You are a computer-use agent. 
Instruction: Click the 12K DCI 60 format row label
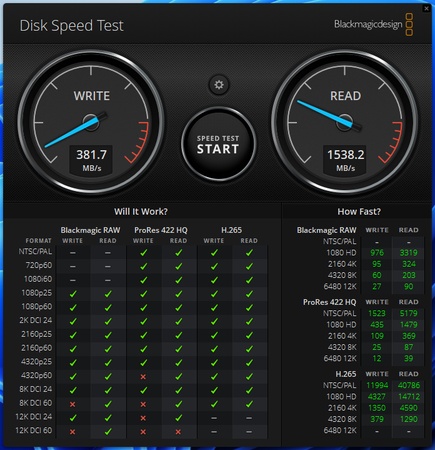tap(34, 430)
